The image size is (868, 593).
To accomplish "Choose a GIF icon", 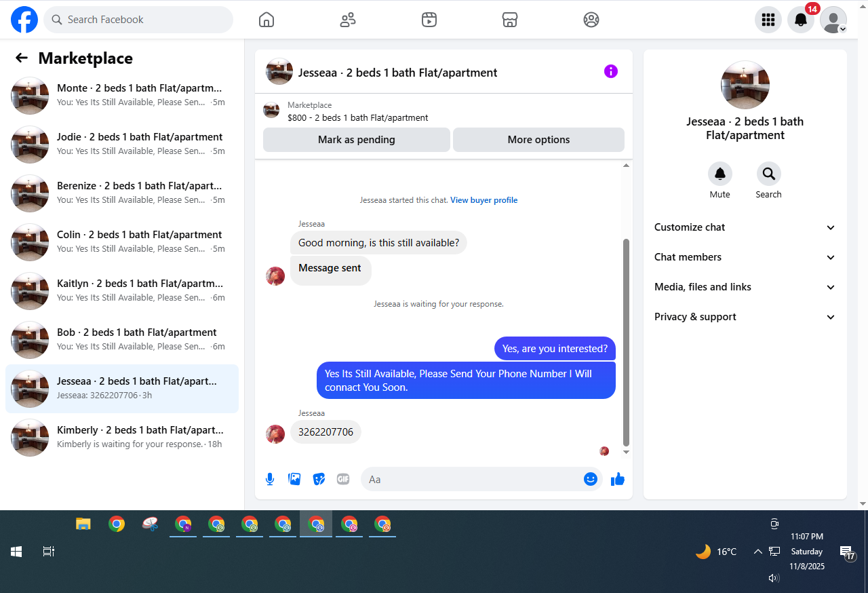I will pos(343,479).
